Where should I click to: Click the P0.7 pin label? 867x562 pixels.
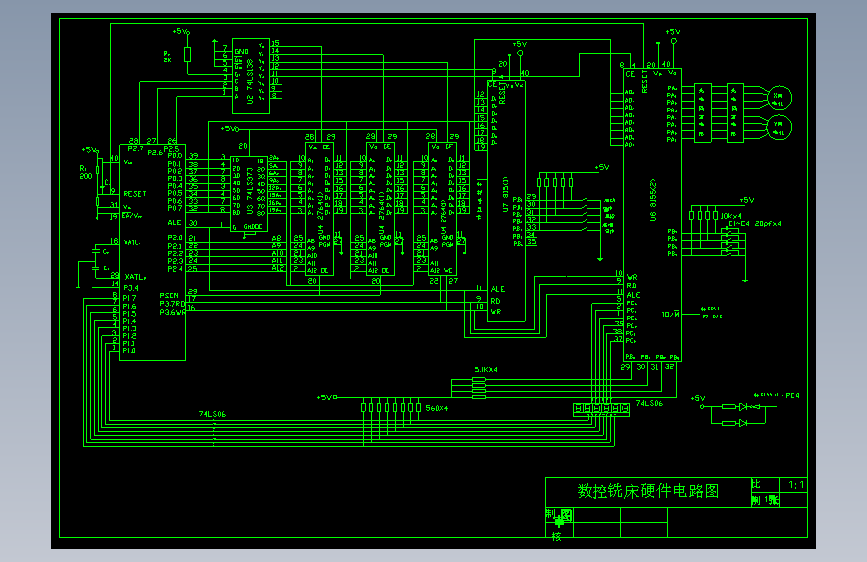point(175,208)
